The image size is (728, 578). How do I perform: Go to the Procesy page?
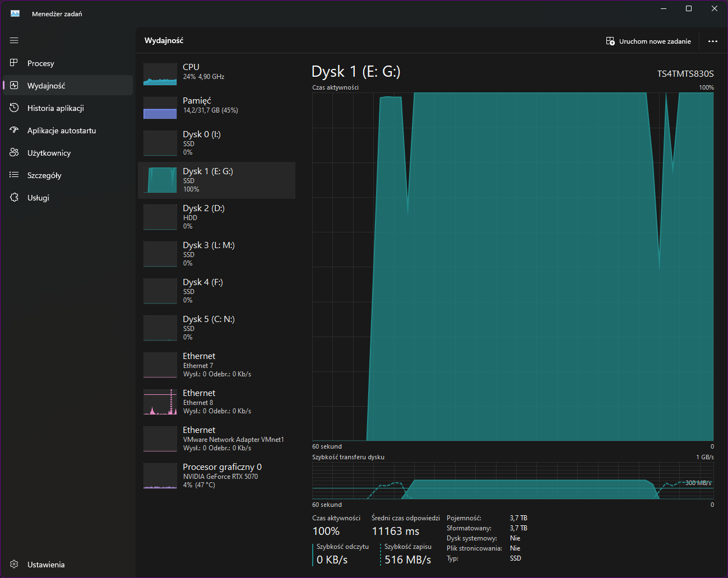[x=68, y=63]
